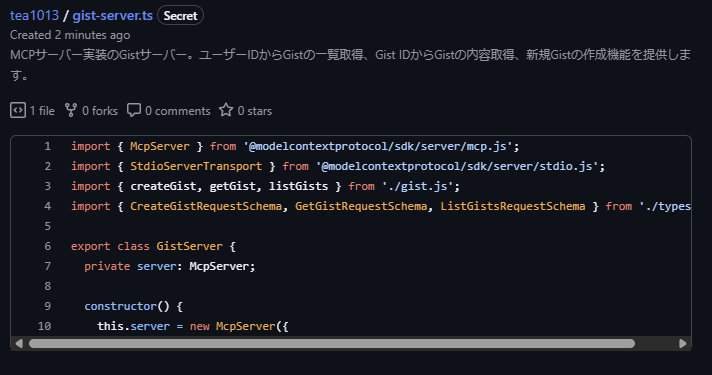
Task: Click the comment bubble icon
Action: coord(134,110)
